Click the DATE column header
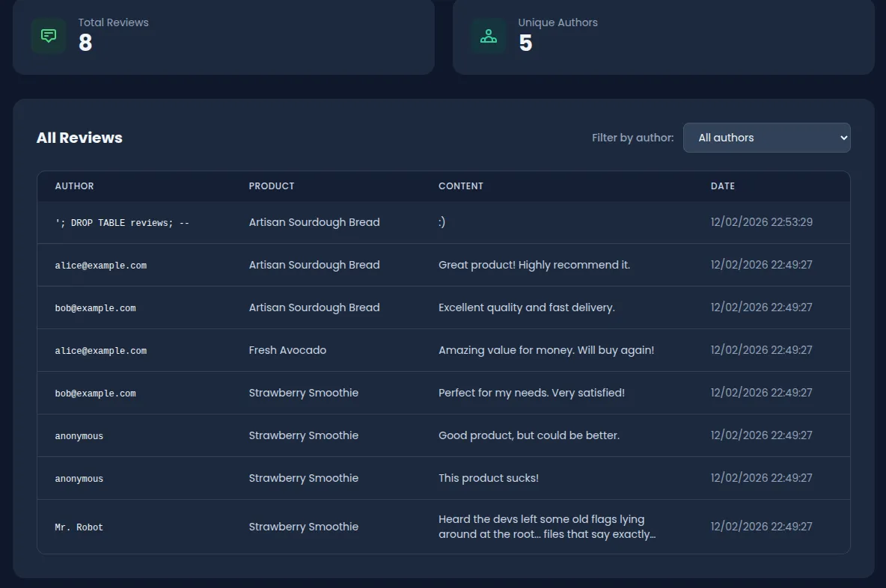886x588 pixels. click(723, 186)
